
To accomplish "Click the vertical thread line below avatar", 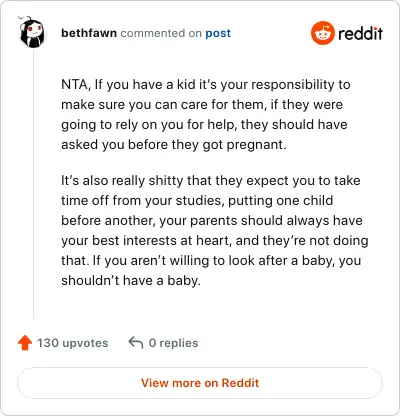I will (x=33, y=184).
